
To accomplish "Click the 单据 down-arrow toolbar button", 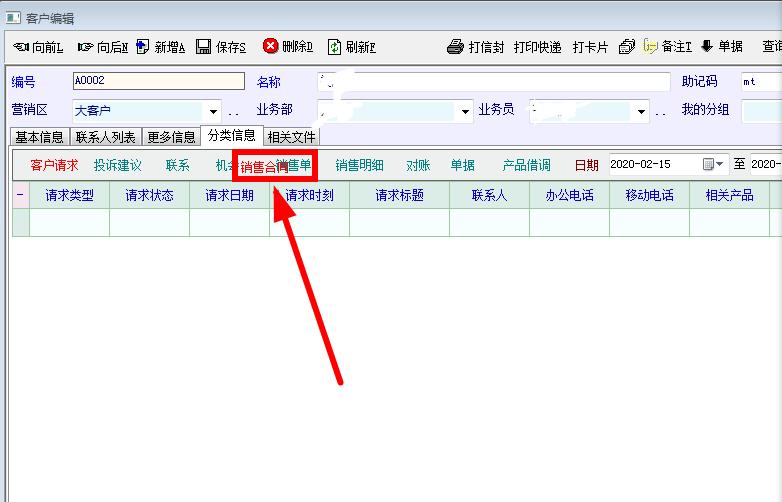I will point(706,47).
